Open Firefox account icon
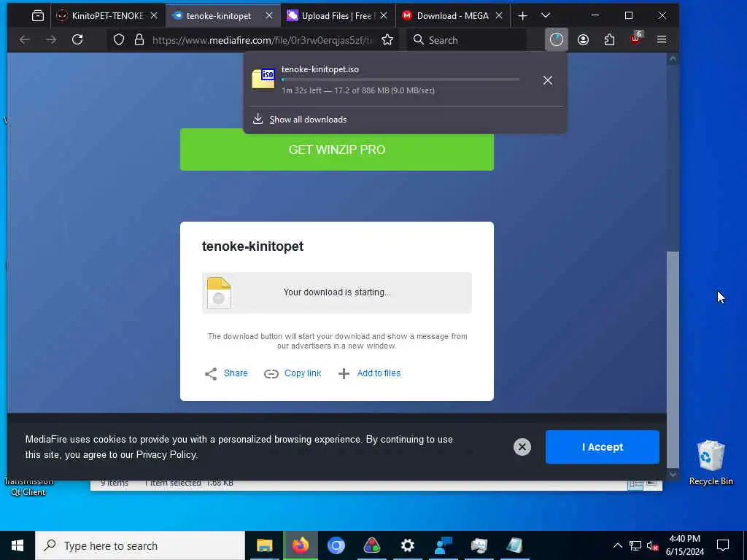Screen dimensions: 747x560 click(x=583, y=40)
